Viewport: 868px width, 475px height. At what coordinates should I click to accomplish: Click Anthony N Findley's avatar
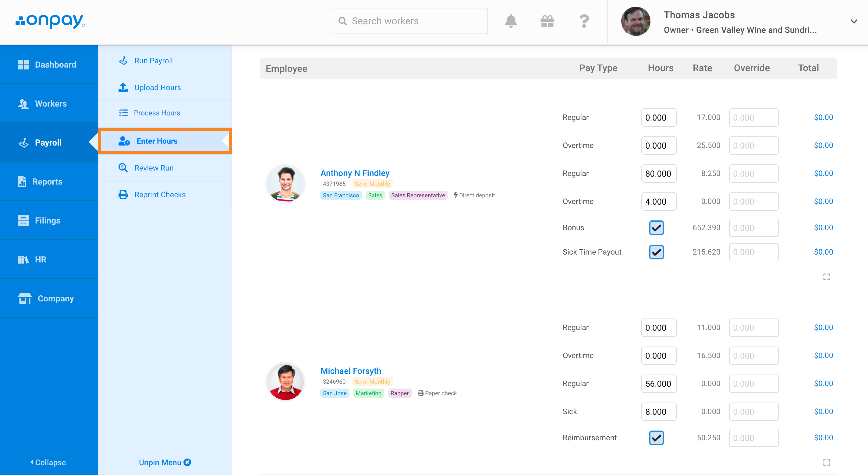[x=285, y=184]
